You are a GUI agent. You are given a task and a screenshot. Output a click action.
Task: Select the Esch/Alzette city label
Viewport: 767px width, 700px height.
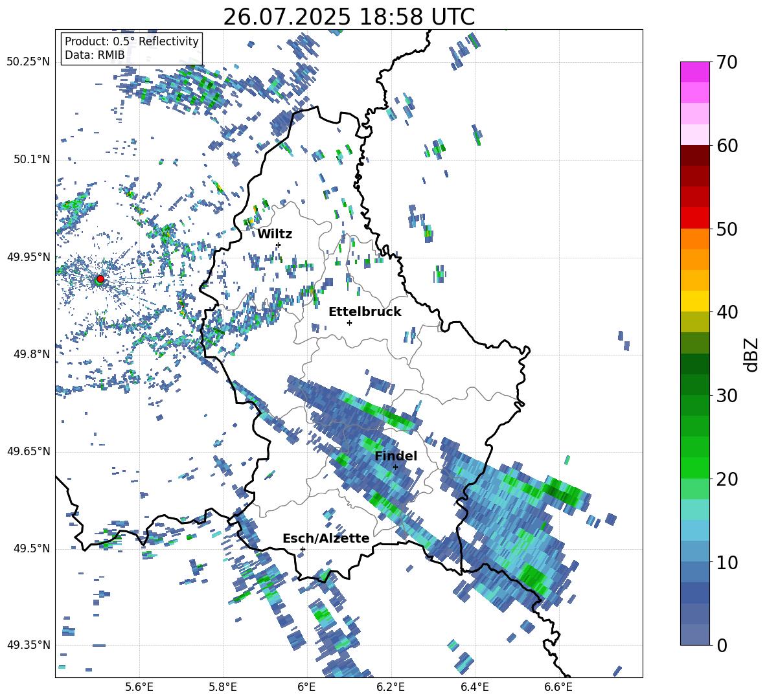point(326,539)
